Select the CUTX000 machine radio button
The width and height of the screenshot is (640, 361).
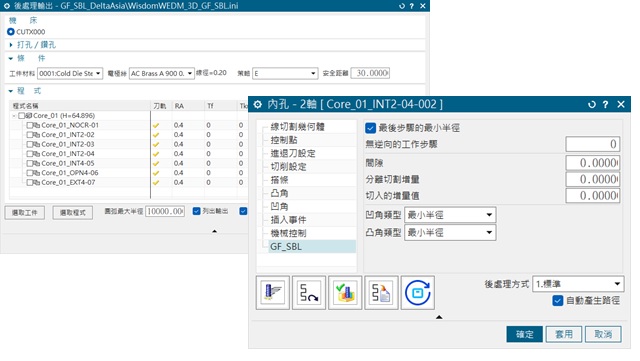pyautogui.click(x=11, y=32)
